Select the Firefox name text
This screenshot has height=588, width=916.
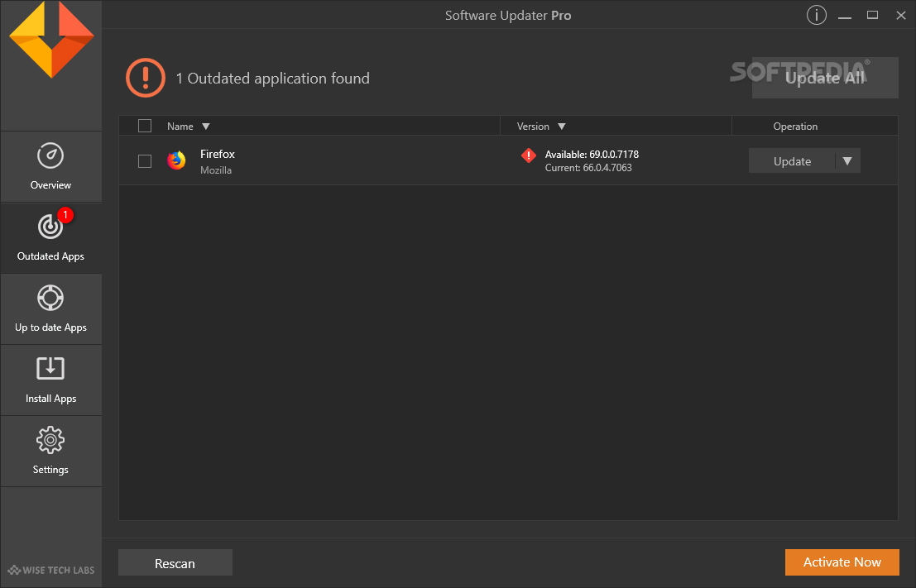218,154
